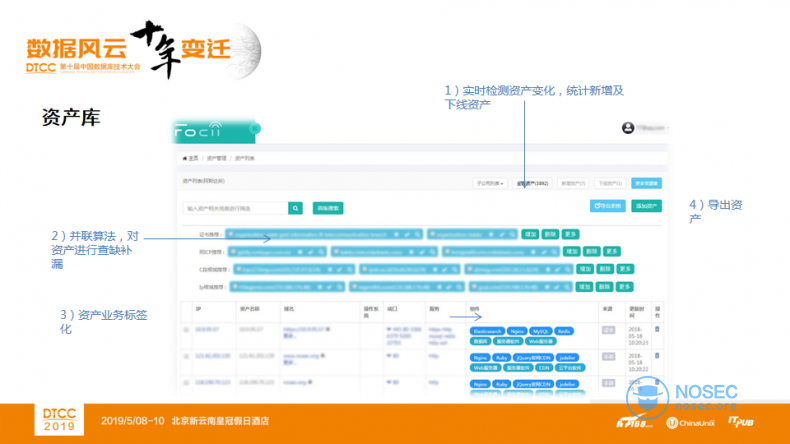Viewport: 790px width, 444px height.
Task: Click the 导出表格 button
Action: 608,206
